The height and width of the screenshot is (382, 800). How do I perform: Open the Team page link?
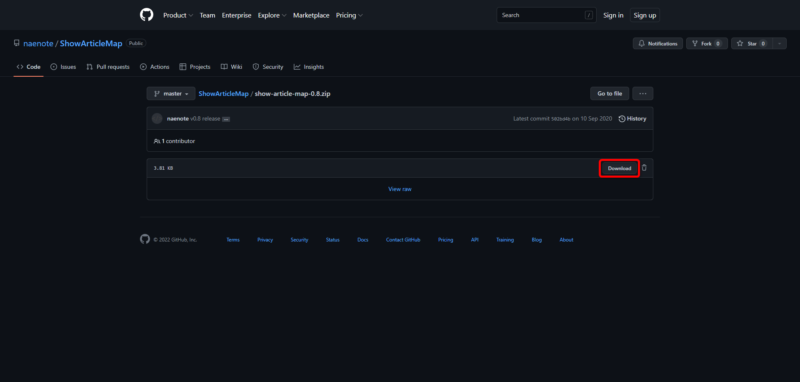pyautogui.click(x=207, y=15)
